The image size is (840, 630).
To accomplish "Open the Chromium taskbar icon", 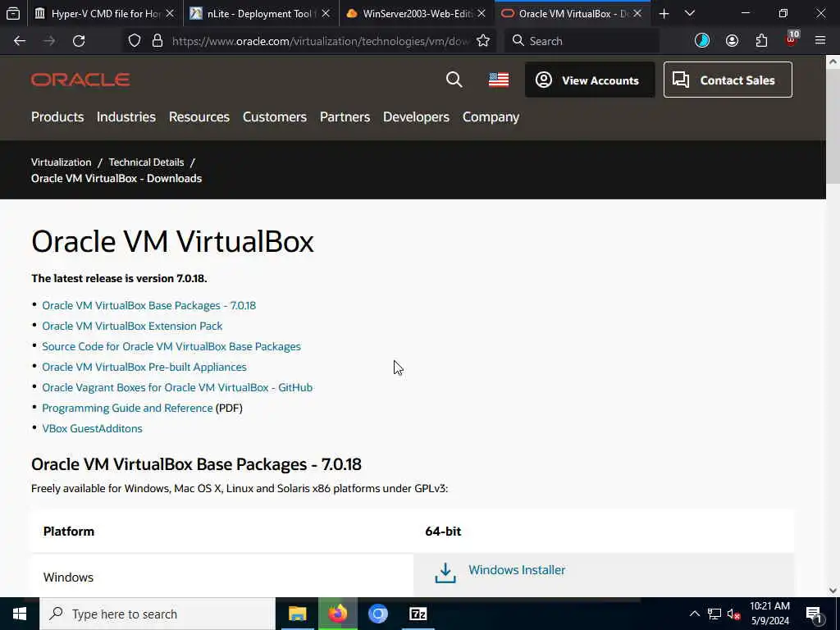I will point(377,614).
